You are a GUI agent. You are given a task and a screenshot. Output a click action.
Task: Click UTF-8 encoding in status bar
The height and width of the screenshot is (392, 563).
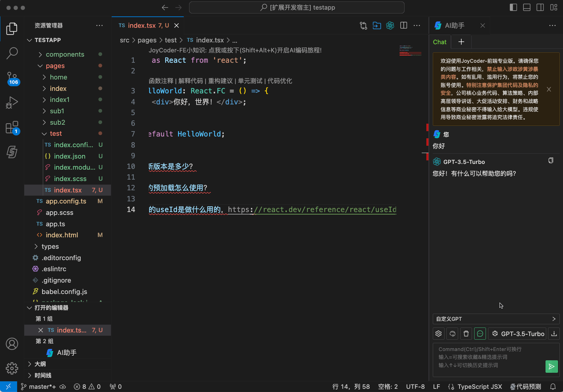(x=415, y=387)
